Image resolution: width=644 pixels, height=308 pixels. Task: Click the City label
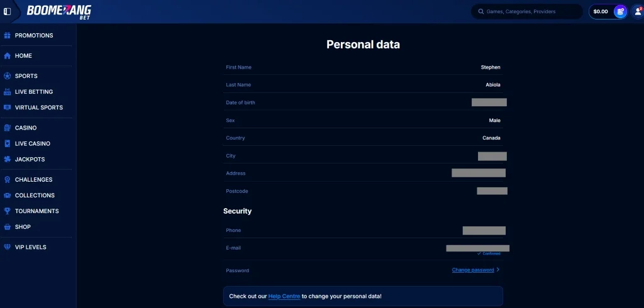pyautogui.click(x=231, y=156)
